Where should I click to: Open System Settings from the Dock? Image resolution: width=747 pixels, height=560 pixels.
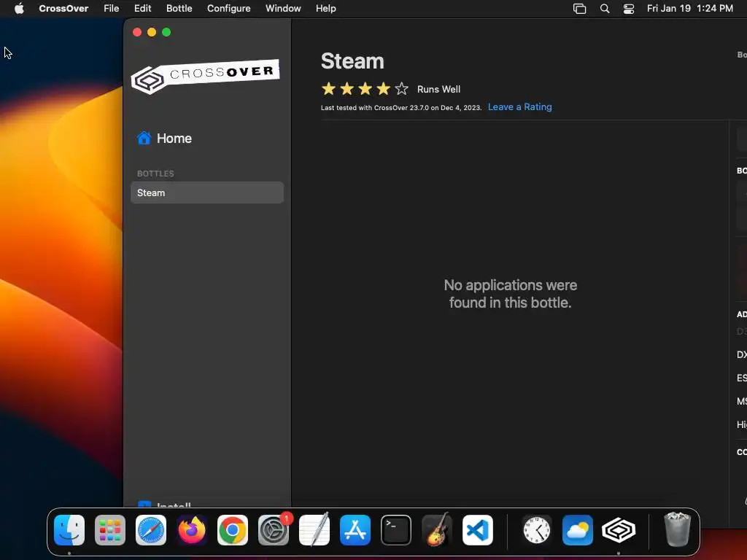coord(274,529)
